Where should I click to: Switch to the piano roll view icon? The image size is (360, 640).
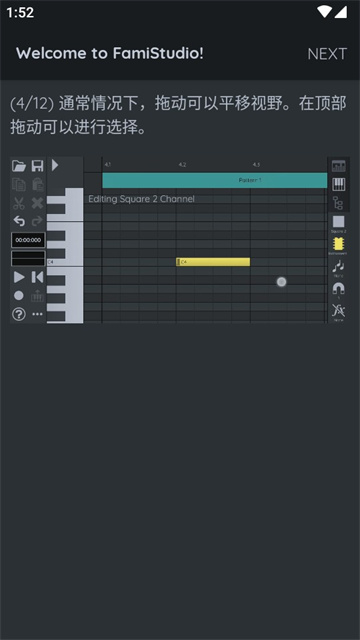tap(338, 184)
